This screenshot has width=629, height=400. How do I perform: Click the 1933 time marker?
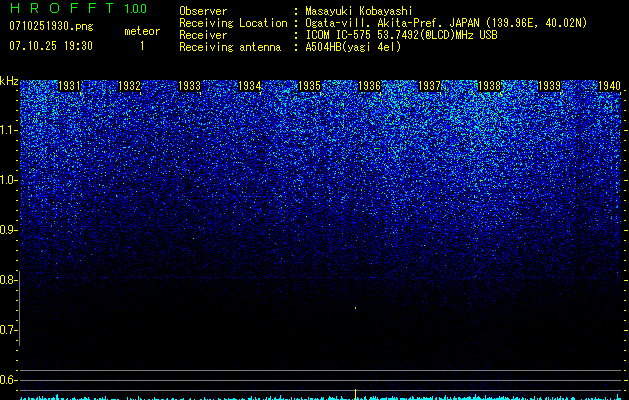[189, 86]
